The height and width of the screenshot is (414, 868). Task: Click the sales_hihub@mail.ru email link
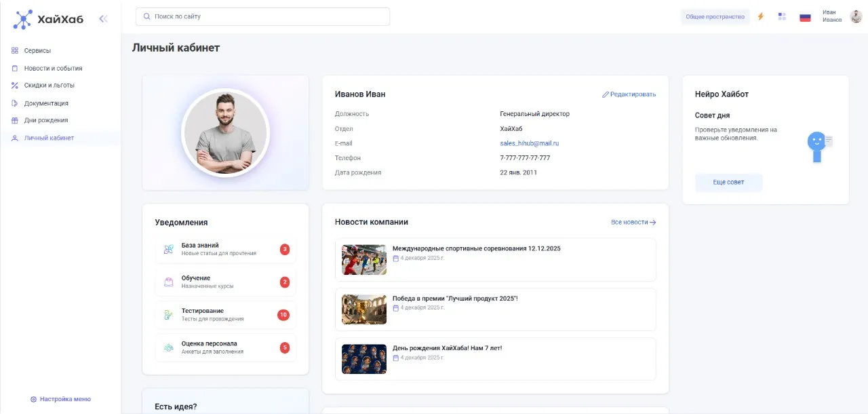(529, 143)
